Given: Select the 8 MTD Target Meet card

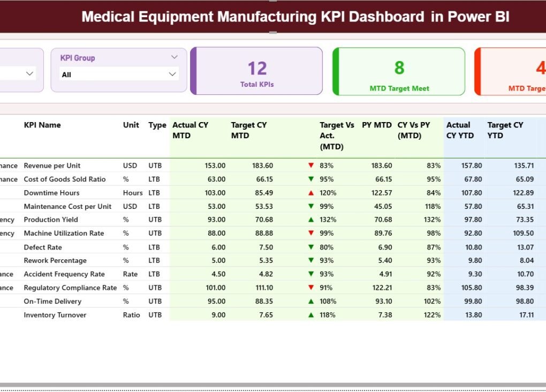Looking at the screenshot, I should (x=398, y=70).
